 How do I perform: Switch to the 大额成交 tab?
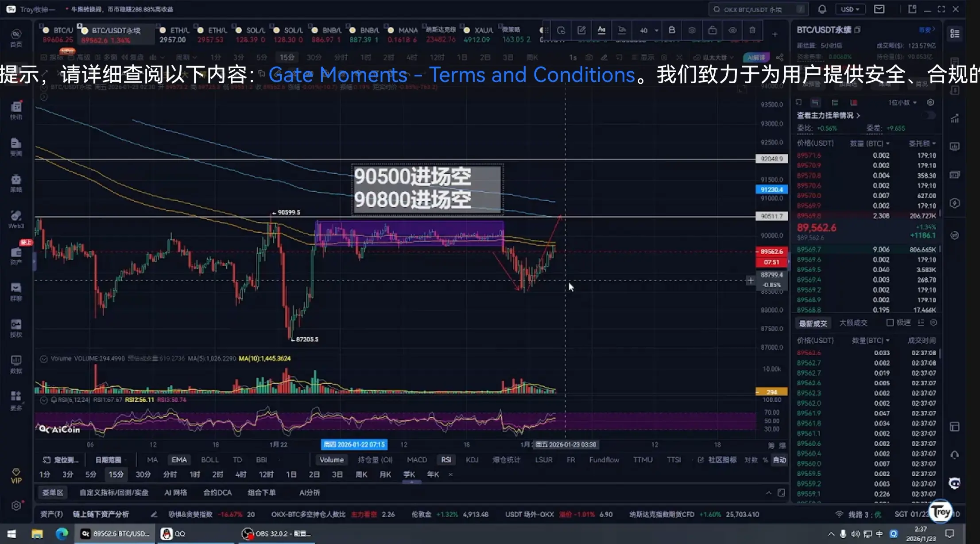pos(853,323)
